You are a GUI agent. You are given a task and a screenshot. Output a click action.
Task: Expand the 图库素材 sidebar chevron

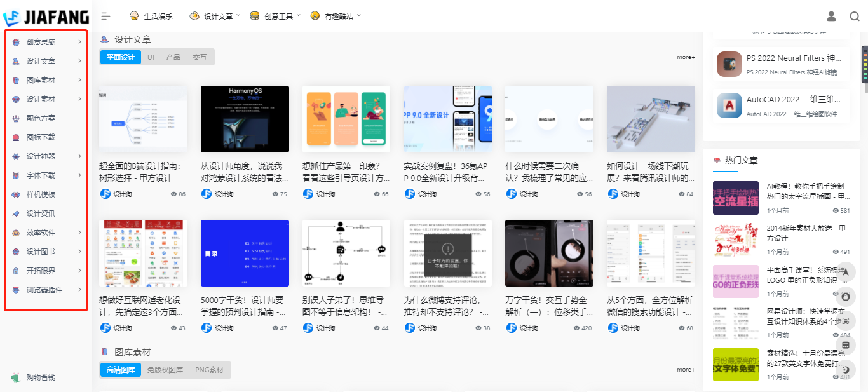click(x=79, y=80)
